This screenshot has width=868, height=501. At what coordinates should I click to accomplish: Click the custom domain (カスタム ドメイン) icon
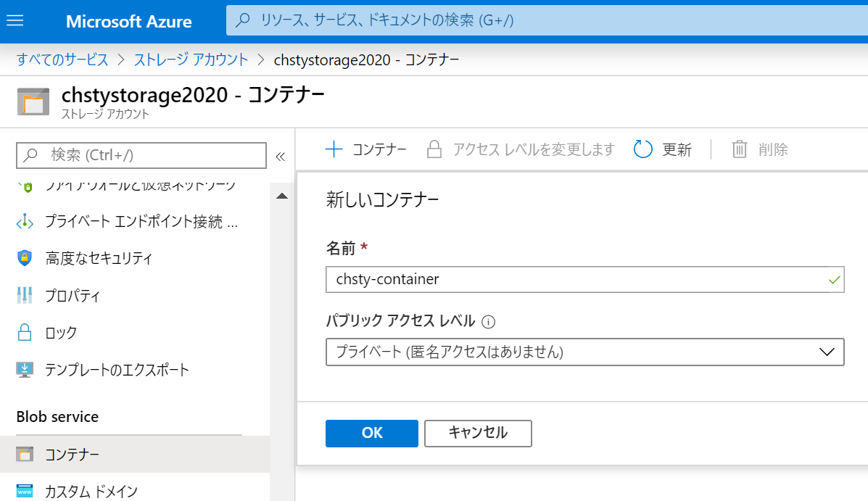(25, 491)
